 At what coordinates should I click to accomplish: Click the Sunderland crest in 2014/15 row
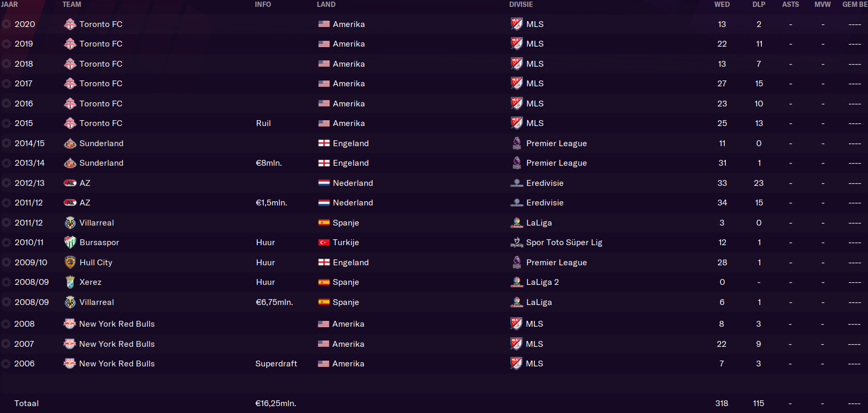(x=70, y=143)
